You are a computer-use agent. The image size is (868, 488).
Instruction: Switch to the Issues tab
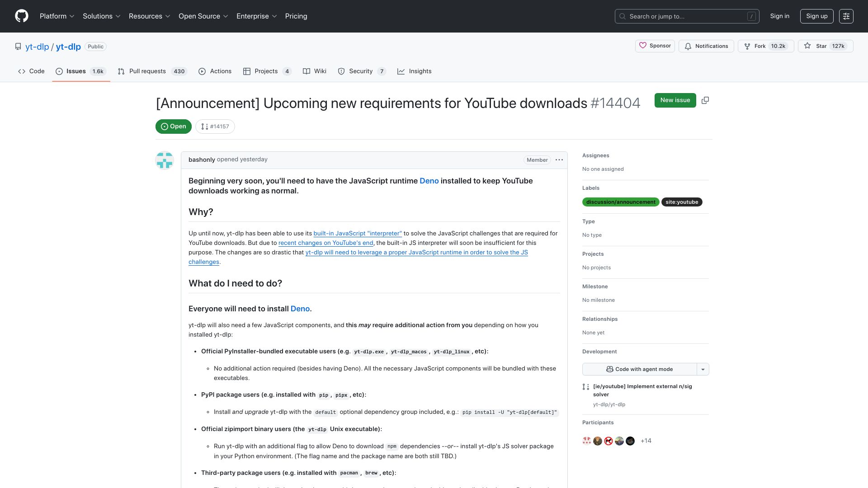pyautogui.click(x=81, y=71)
